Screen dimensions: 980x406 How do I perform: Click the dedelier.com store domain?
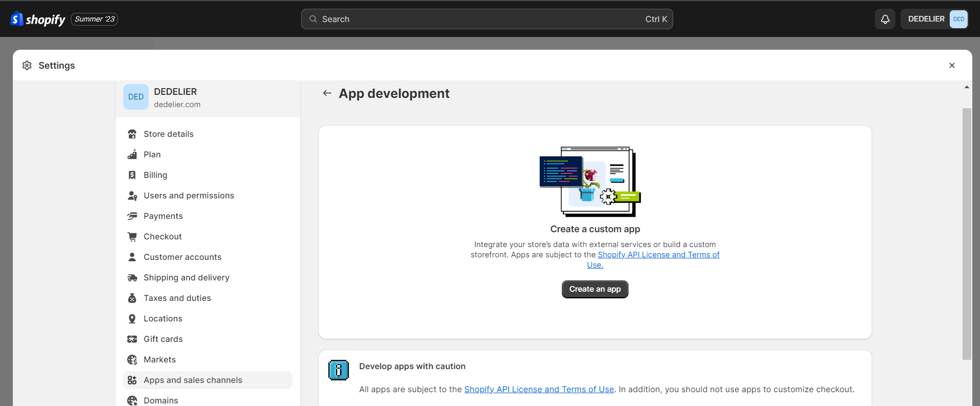point(177,105)
